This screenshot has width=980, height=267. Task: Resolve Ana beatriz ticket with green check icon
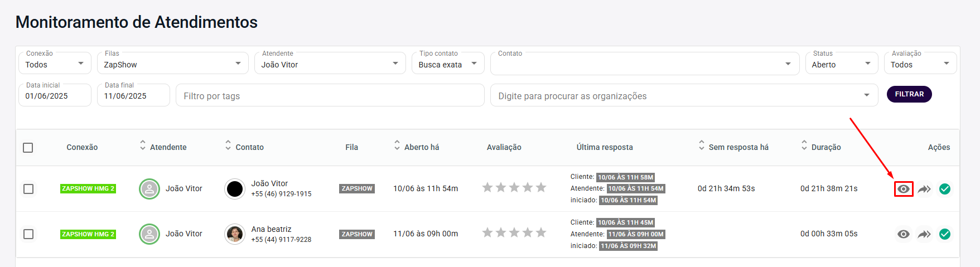tap(944, 234)
